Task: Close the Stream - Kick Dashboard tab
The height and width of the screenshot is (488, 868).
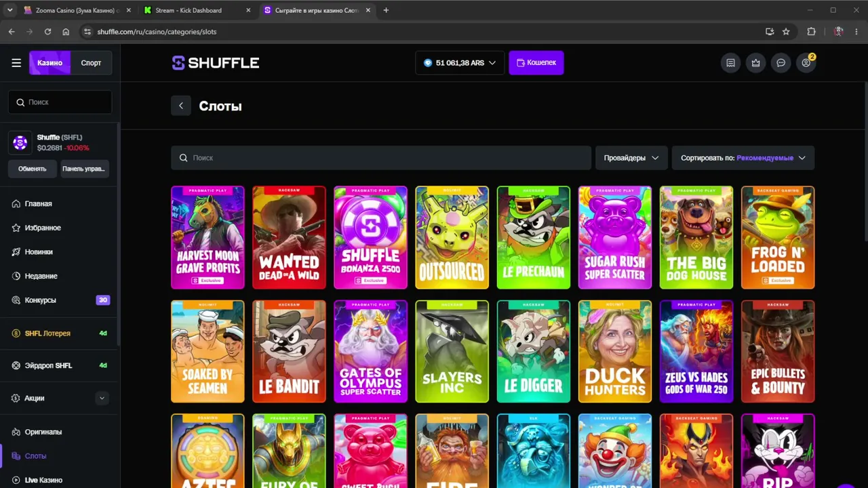Action: pyautogui.click(x=248, y=10)
